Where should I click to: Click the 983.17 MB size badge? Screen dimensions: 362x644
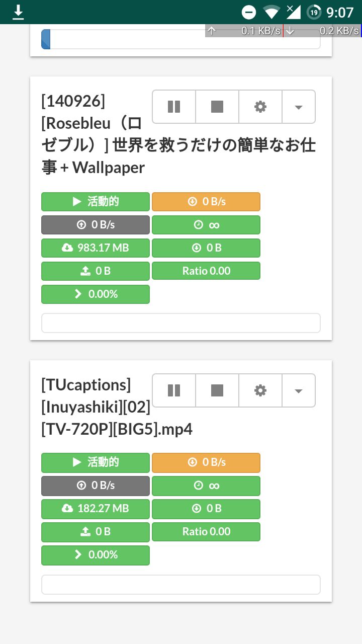(x=96, y=248)
